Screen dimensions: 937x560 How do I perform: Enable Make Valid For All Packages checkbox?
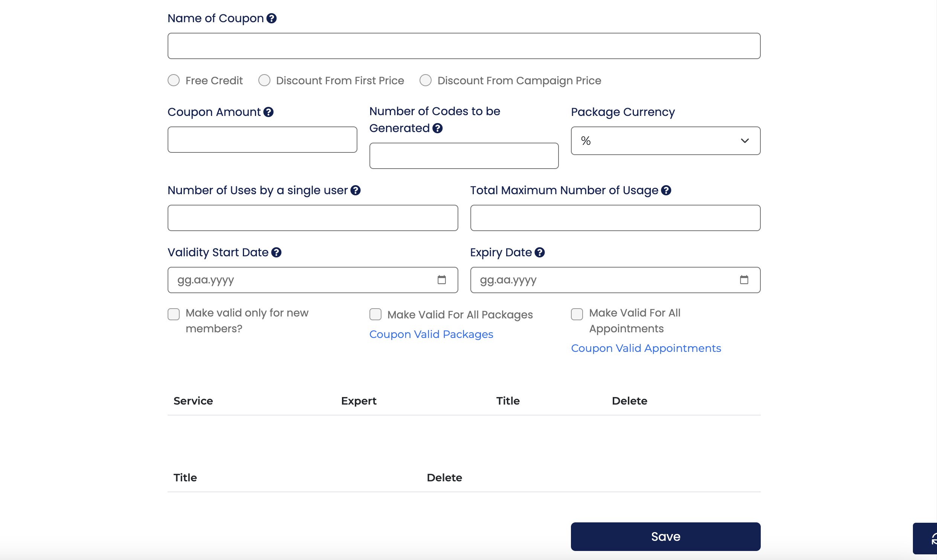[375, 314]
